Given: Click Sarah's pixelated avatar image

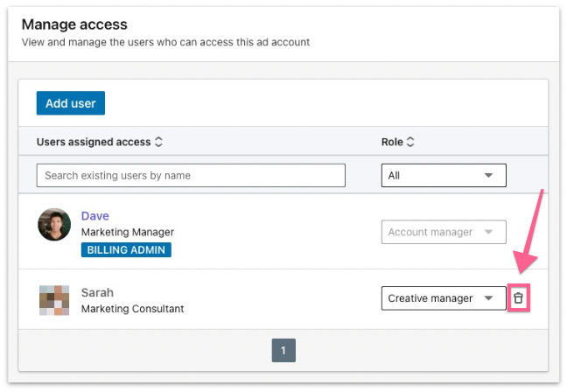Looking at the screenshot, I should (54, 300).
